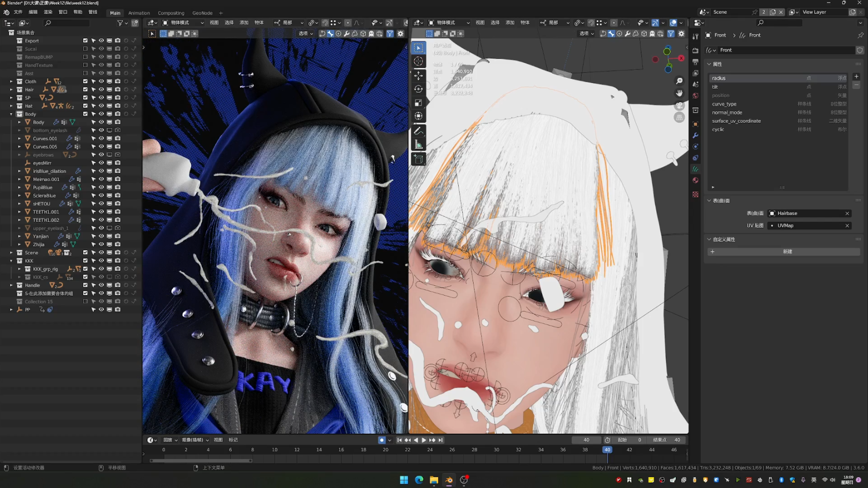Screen dimensions: 868x488
Task: Click frame 40 marker on the timeline
Action: (607, 450)
